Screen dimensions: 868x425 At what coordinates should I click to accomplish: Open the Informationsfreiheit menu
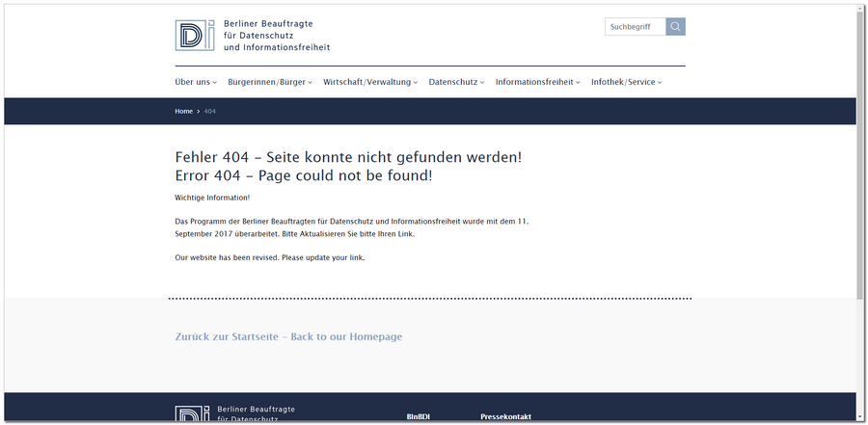(538, 82)
